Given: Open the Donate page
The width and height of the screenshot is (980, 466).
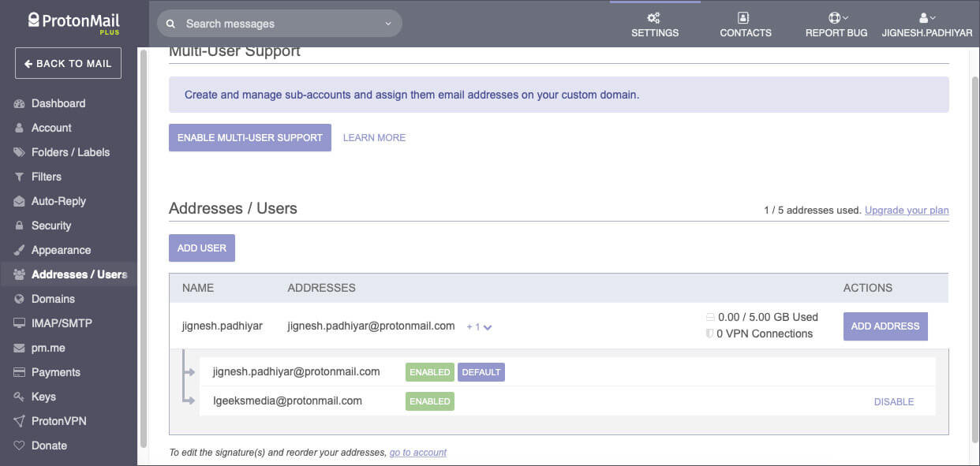Looking at the screenshot, I should tap(49, 445).
